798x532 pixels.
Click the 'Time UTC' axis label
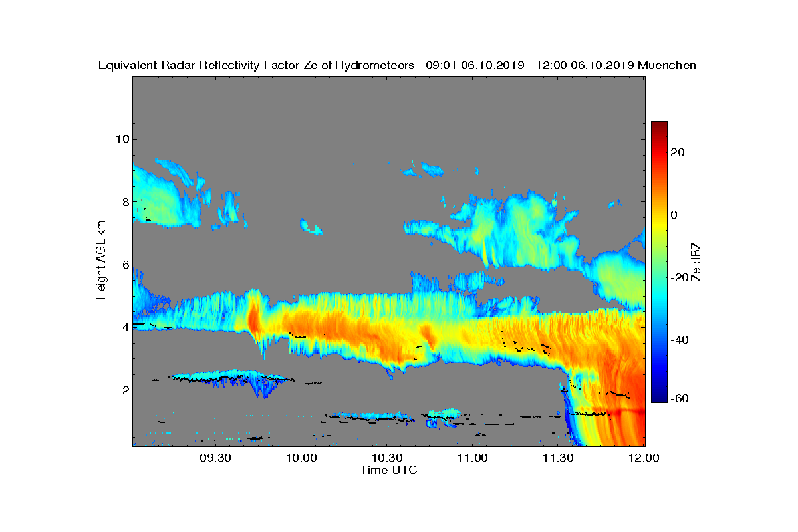pyautogui.click(x=389, y=470)
